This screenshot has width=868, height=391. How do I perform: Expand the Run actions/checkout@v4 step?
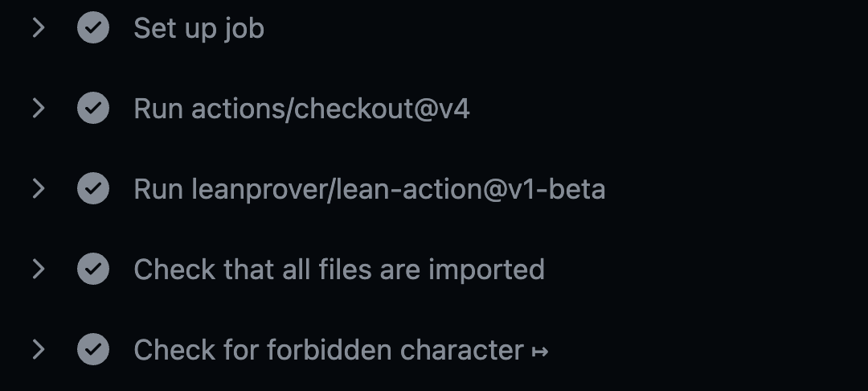[x=39, y=108]
